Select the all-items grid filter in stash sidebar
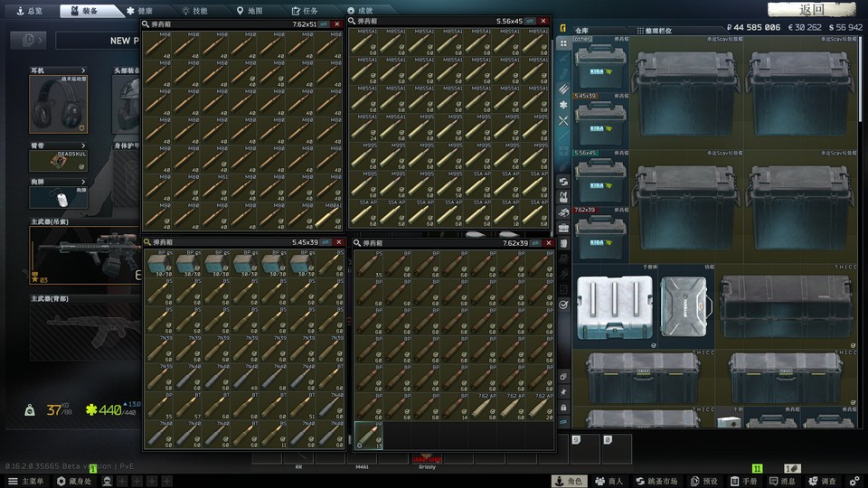The height and width of the screenshot is (488, 868). click(x=563, y=43)
